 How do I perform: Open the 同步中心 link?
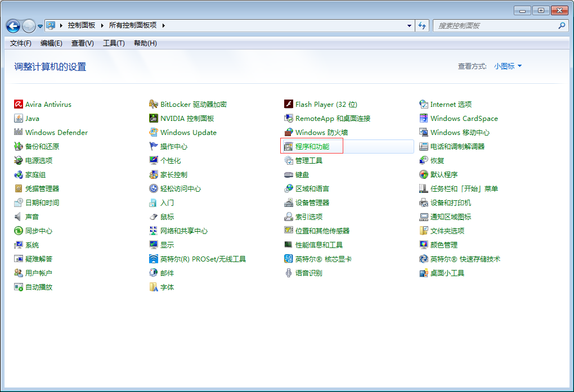point(39,231)
